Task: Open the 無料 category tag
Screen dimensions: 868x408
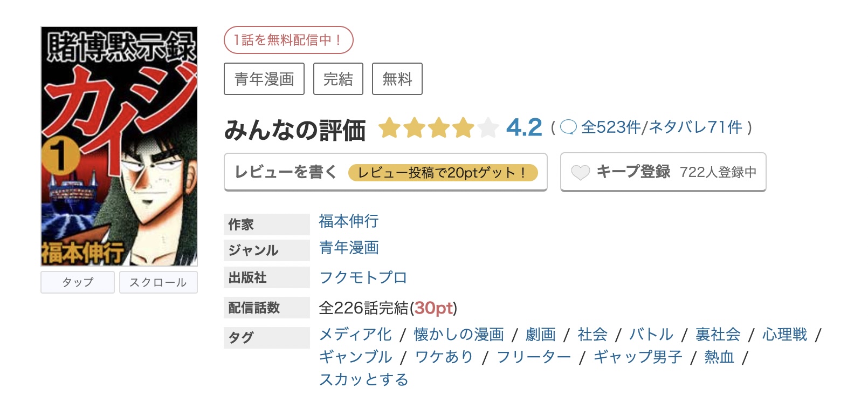Action: pyautogui.click(x=397, y=79)
